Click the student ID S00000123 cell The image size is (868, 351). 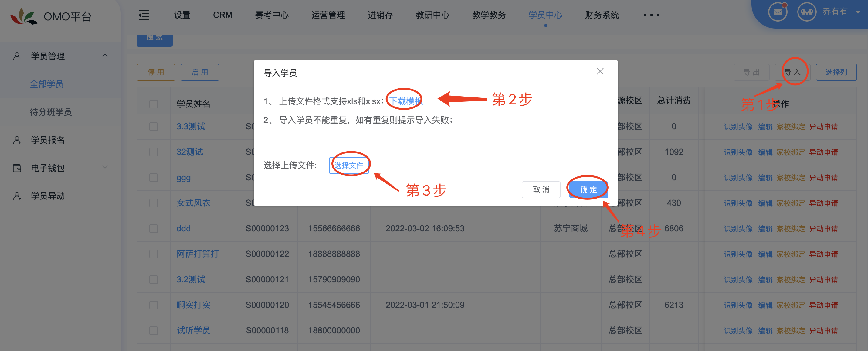tap(267, 229)
